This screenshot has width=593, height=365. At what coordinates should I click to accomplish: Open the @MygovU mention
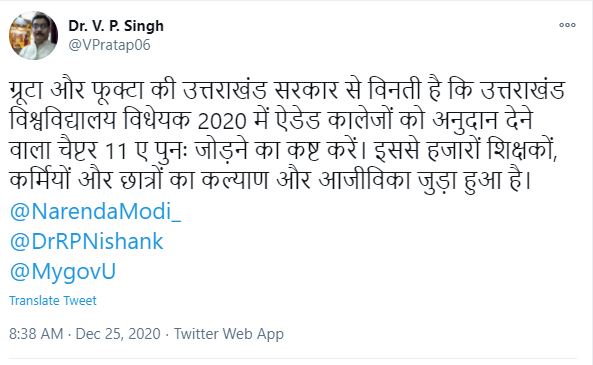pos(62,272)
